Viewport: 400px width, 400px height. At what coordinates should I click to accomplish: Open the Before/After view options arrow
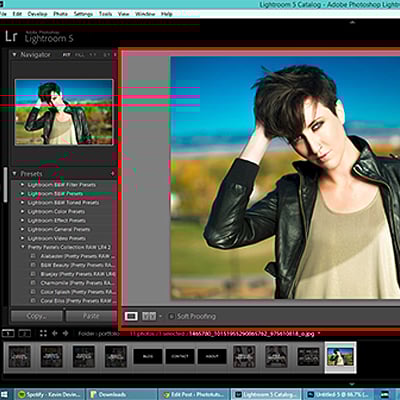160,316
